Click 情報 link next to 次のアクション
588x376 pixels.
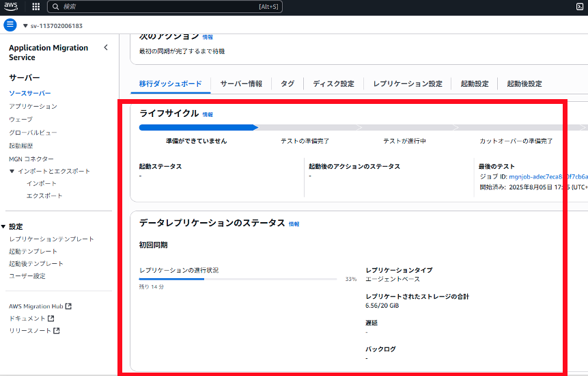click(x=208, y=37)
